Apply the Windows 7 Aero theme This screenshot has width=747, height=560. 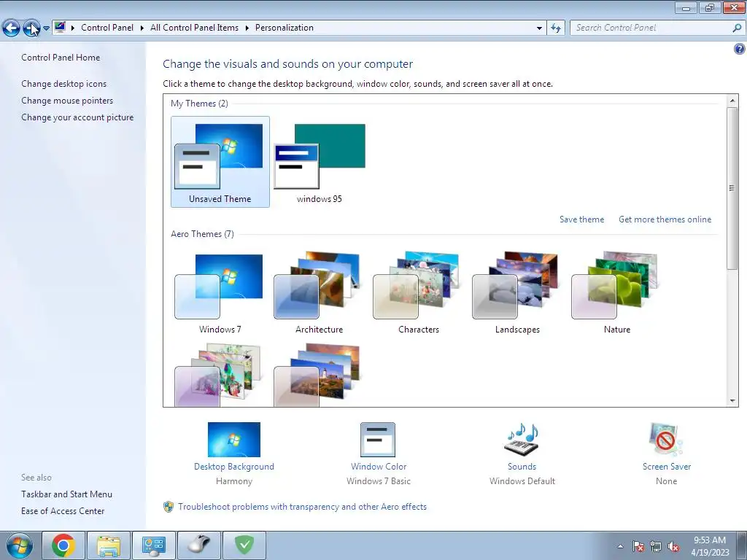220,292
